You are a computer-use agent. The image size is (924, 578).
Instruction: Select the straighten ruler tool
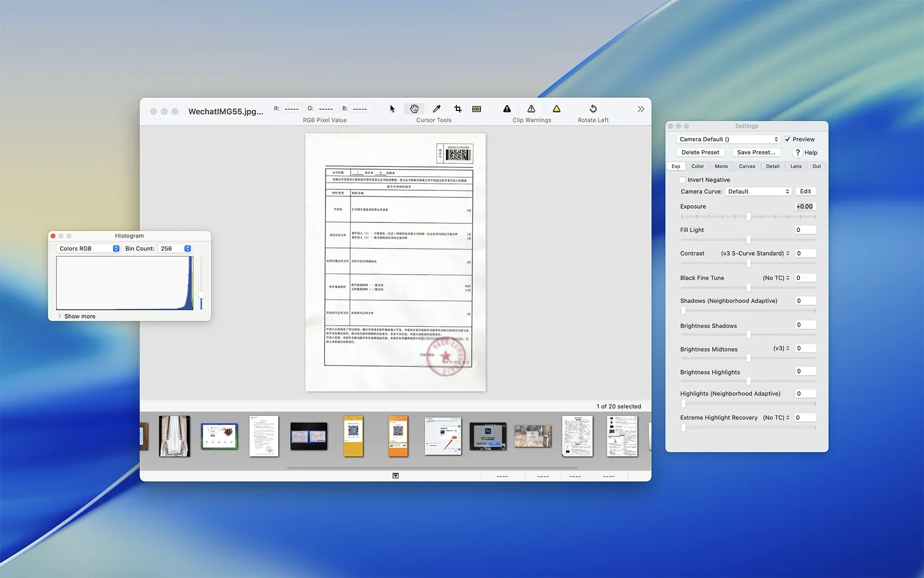coord(477,109)
